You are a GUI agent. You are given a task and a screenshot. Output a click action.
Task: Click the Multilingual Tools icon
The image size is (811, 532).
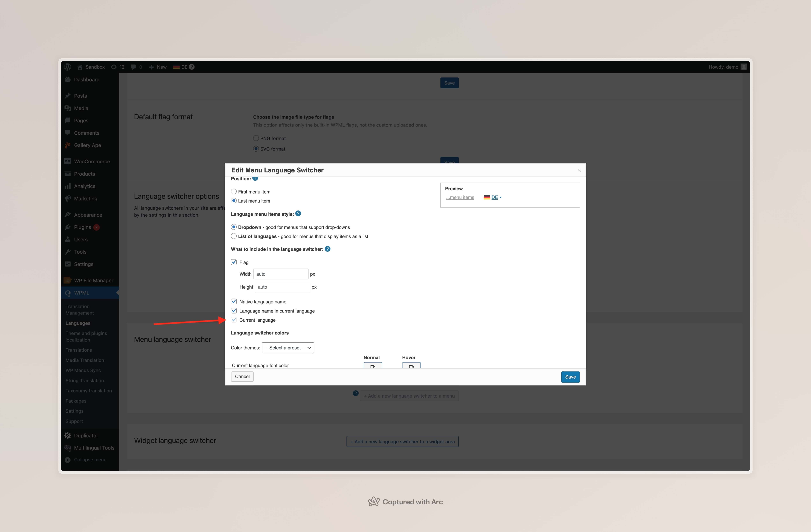[x=67, y=448]
